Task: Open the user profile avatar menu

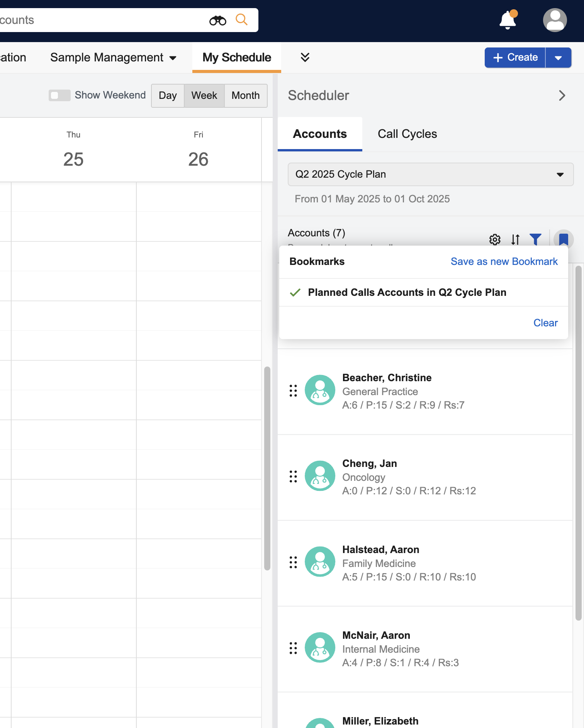Action: [555, 20]
